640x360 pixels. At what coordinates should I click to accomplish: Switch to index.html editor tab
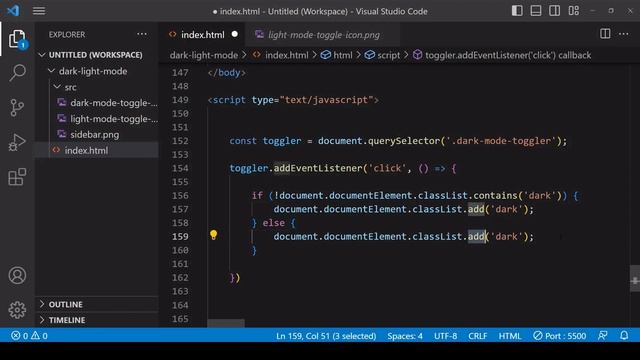click(x=202, y=35)
